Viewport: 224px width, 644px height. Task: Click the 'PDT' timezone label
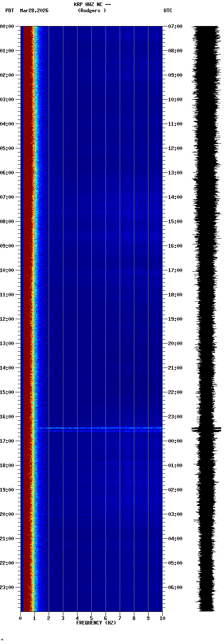(x=9, y=11)
